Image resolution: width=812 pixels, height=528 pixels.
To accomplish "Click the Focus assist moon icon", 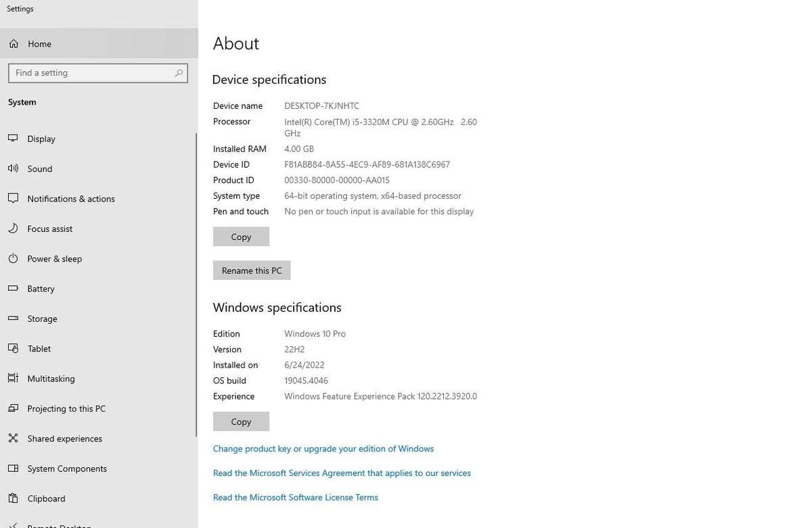I will tap(13, 229).
